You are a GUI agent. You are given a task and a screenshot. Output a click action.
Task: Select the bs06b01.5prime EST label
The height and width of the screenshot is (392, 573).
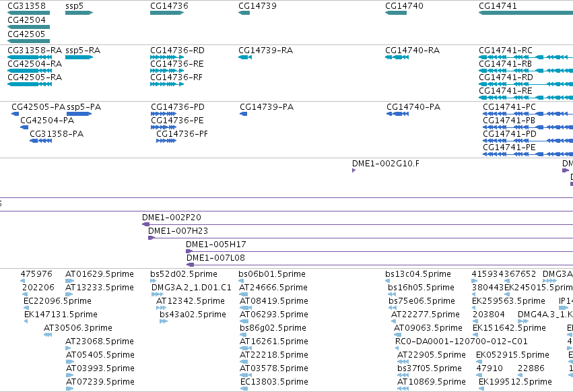[272, 274]
